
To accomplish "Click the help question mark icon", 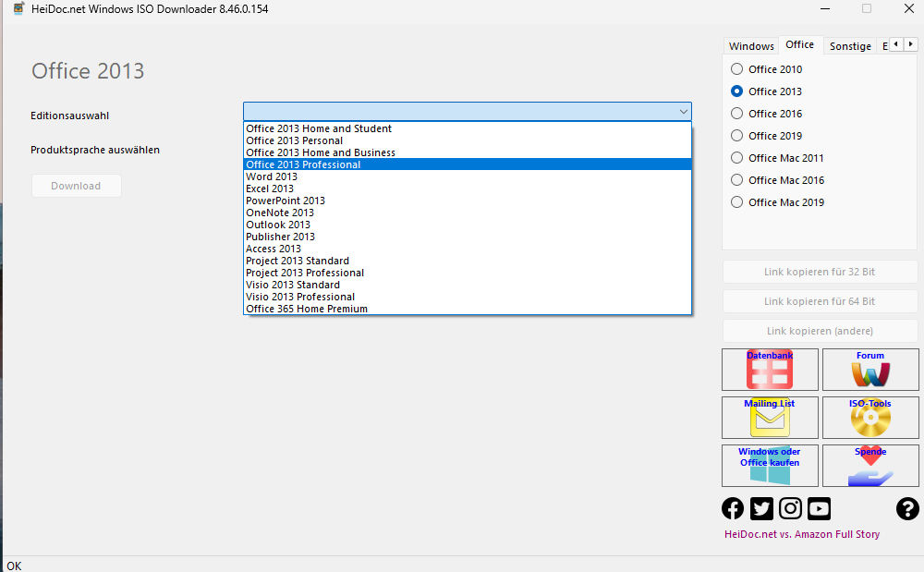I will 907,508.
